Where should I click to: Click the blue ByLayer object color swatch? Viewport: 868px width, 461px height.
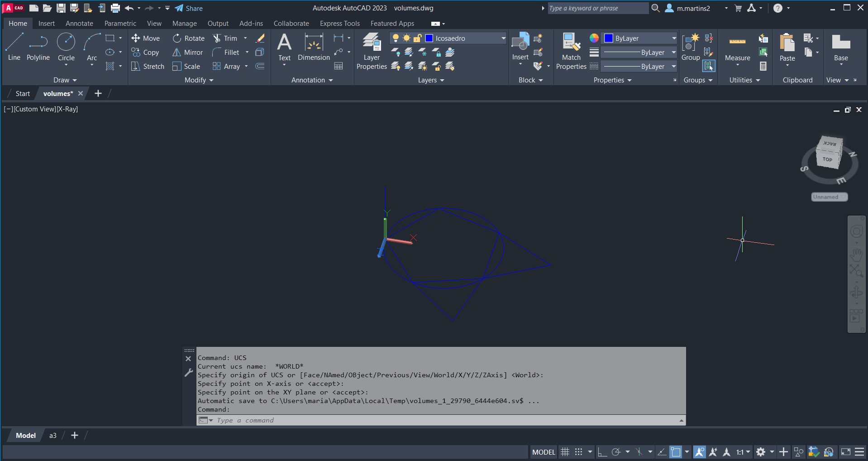tap(609, 38)
